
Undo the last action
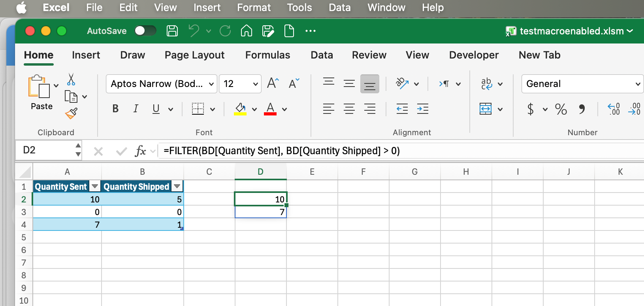(x=194, y=31)
